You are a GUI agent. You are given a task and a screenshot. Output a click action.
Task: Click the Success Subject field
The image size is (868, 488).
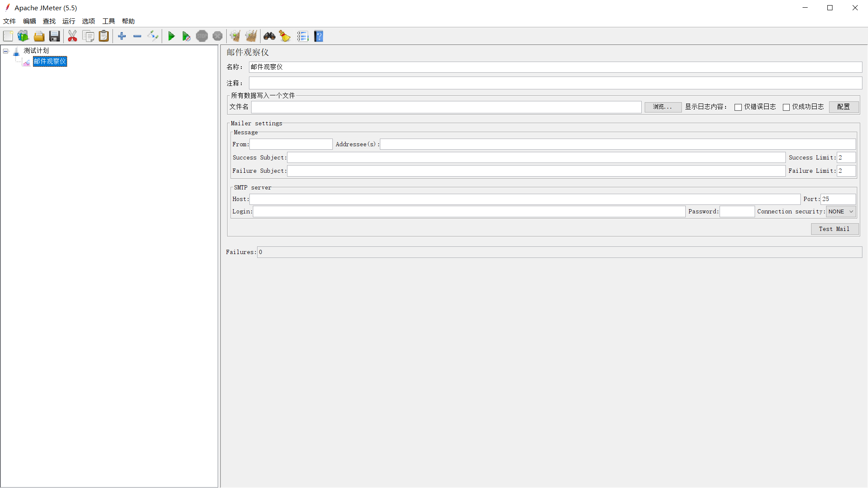tap(536, 158)
